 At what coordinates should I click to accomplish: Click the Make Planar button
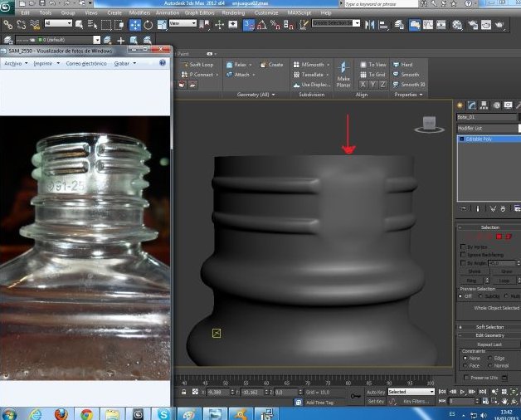(343, 75)
